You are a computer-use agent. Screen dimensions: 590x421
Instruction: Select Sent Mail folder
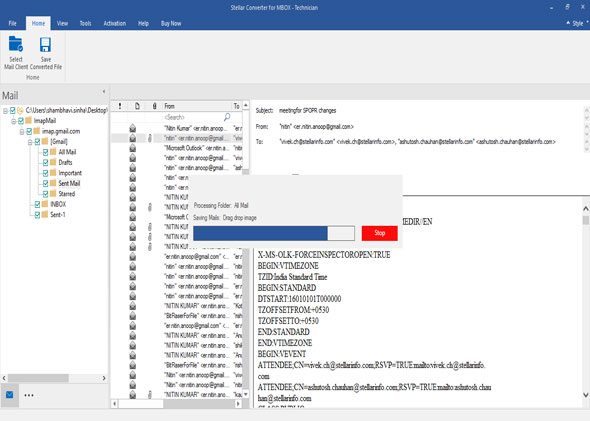pyautogui.click(x=69, y=183)
